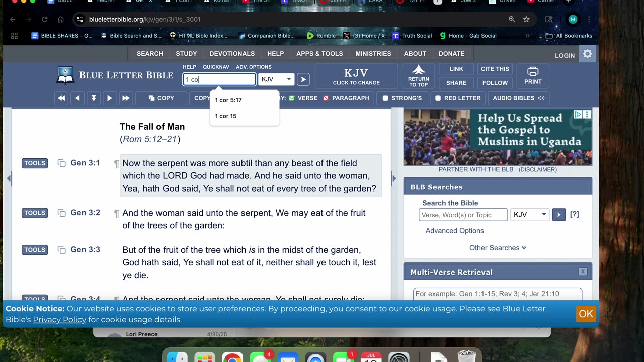Click the jump-down arrow navigation button
This screenshot has width=644, height=362.
[94, 98]
